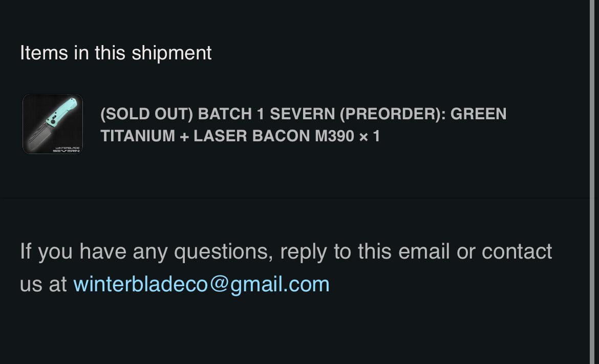This screenshot has height=364, width=599.
Task: Click the "M390" steel type text
Action: point(334,136)
